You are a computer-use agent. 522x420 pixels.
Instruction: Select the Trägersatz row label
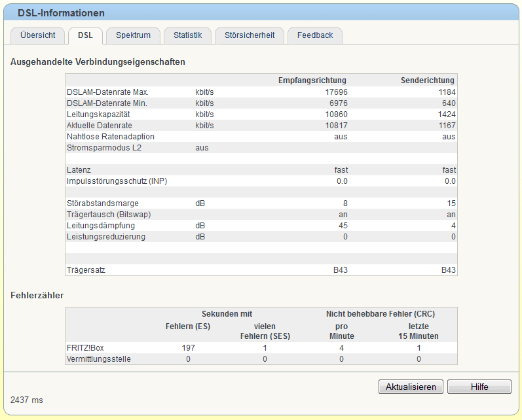click(86, 270)
